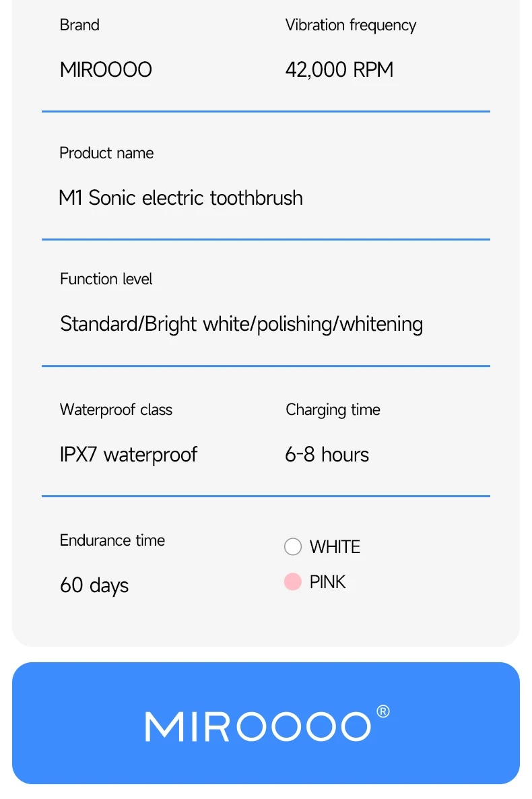
Task: Select the 42,000 RPM value
Action: 339,69
